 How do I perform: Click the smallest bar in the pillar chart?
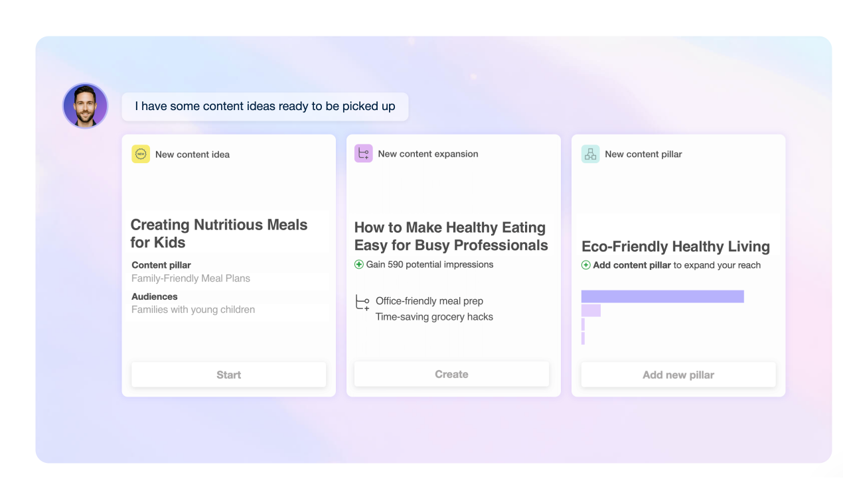pos(583,339)
